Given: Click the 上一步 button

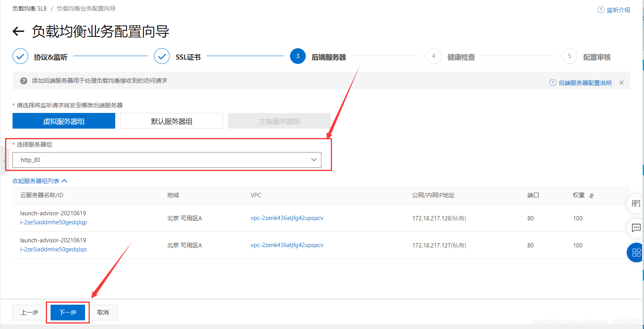Looking at the screenshot, I should (29, 313).
